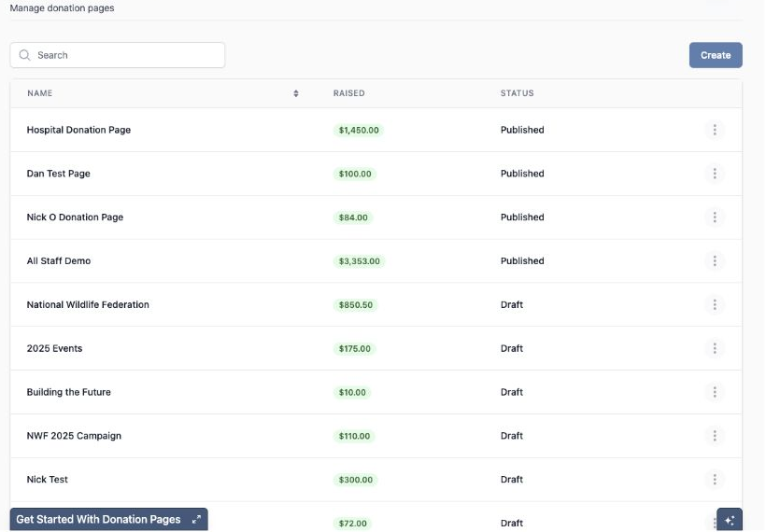The height and width of the screenshot is (532, 766).
Task: Click the $850.50 raised amount
Action: coord(356,305)
